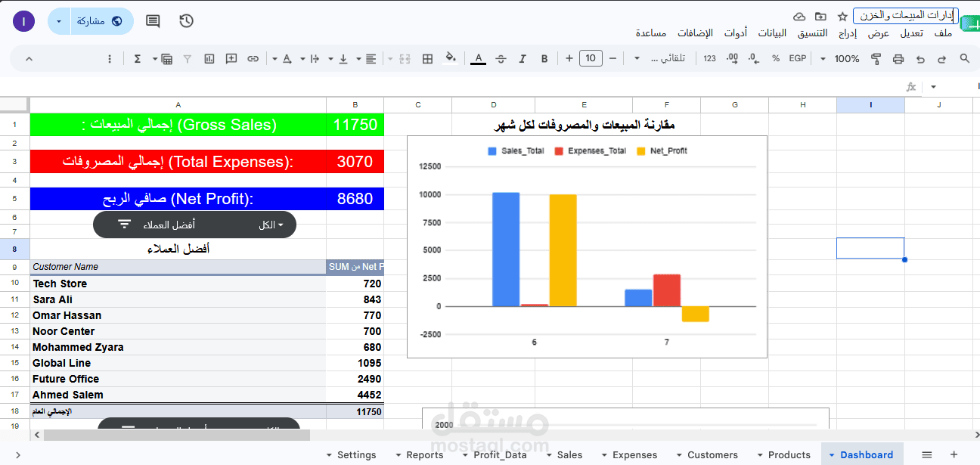This screenshot has height=465, width=980.
Task: Open text wrapping options
Action: coord(315,58)
